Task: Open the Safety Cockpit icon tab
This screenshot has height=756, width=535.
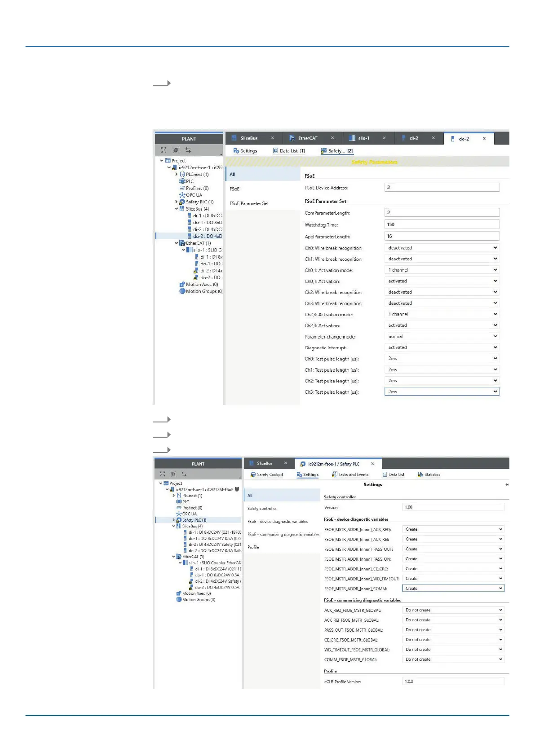Action: pos(253,475)
